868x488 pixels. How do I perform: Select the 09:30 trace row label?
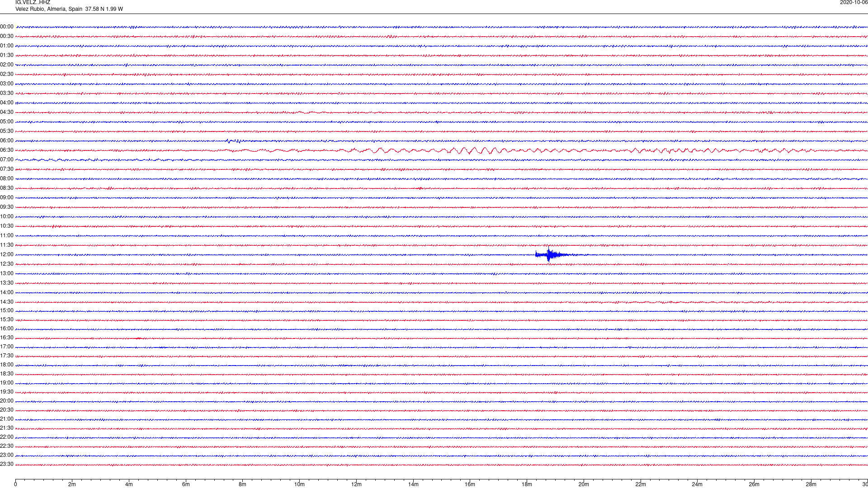coord(7,207)
